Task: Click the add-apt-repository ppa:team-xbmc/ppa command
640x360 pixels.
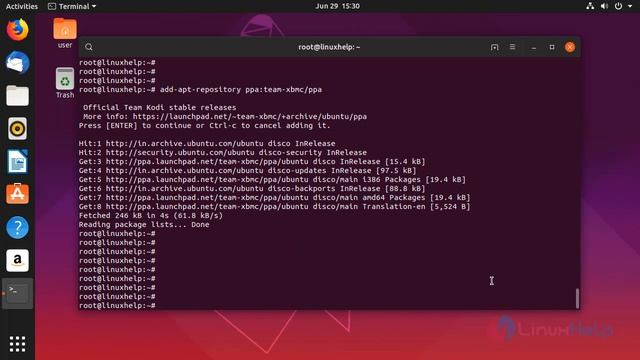Action: [x=241, y=90]
